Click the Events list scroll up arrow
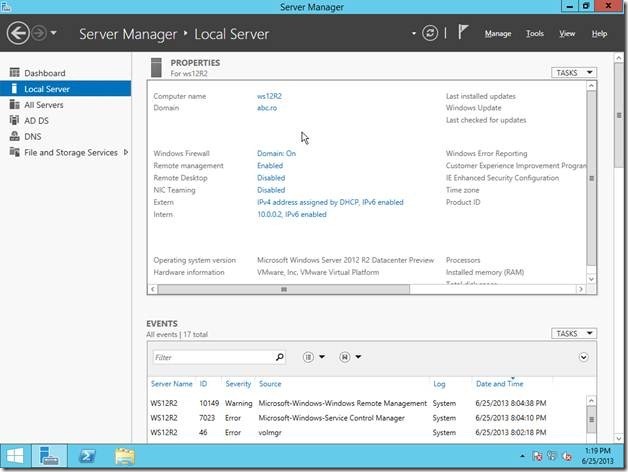 coord(591,401)
